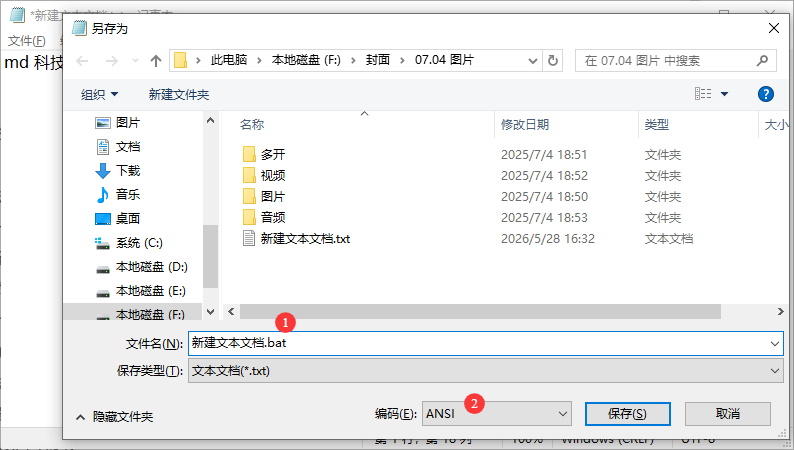
Task: Select 本地磁盘 (D:) in navigation pane
Action: click(151, 267)
